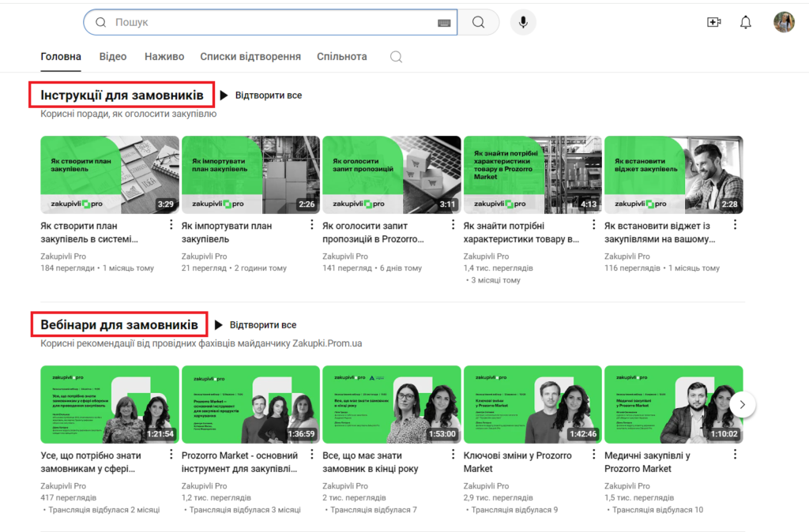809x532 pixels.
Task: Play all Інструкції для замовників videos
Action: 261,96
